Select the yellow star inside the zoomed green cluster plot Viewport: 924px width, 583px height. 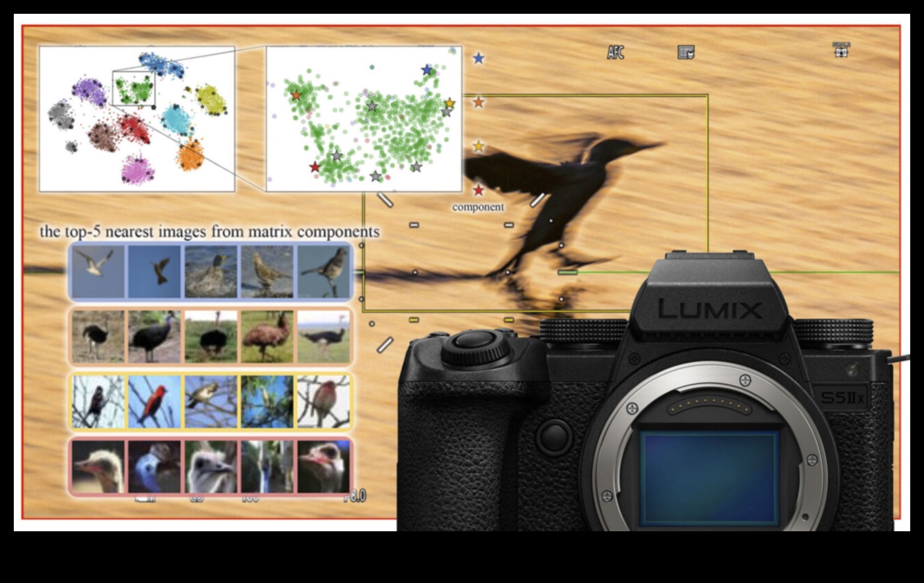point(450,103)
